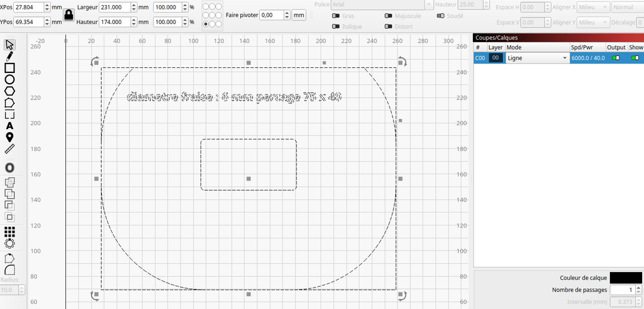Select the bottom-left anchor radio button
This screenshot has height=309, width=644.
pyautogui.click(x=206, y=25)
